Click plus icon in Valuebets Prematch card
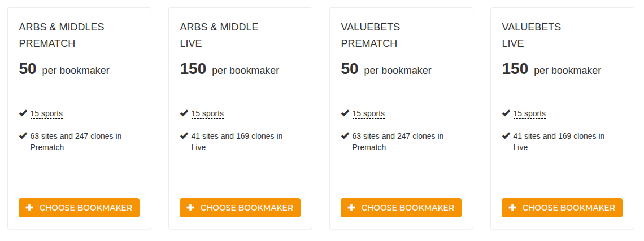The image size is (644, 241). click(351, 208)
